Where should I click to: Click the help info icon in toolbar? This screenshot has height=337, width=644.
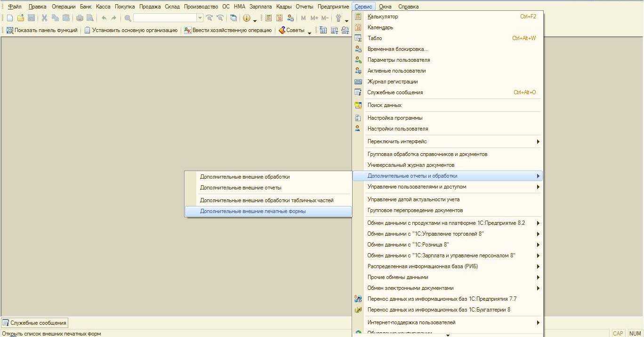point(246,18)
